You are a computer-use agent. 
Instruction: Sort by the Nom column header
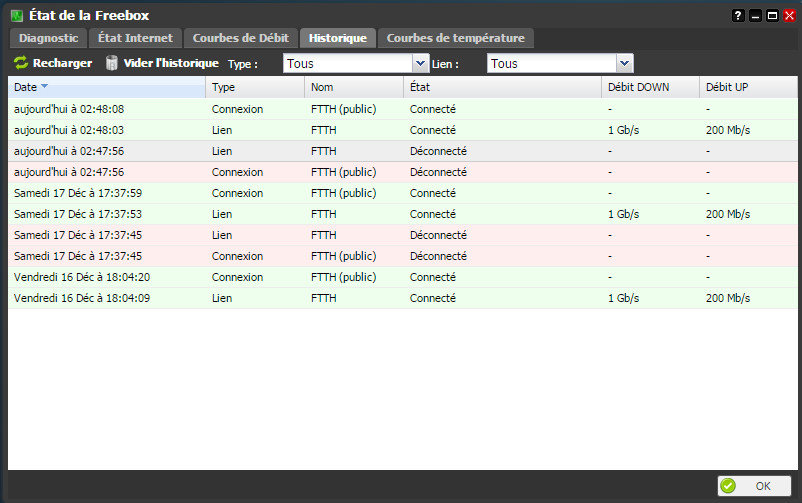coord(354,87)
